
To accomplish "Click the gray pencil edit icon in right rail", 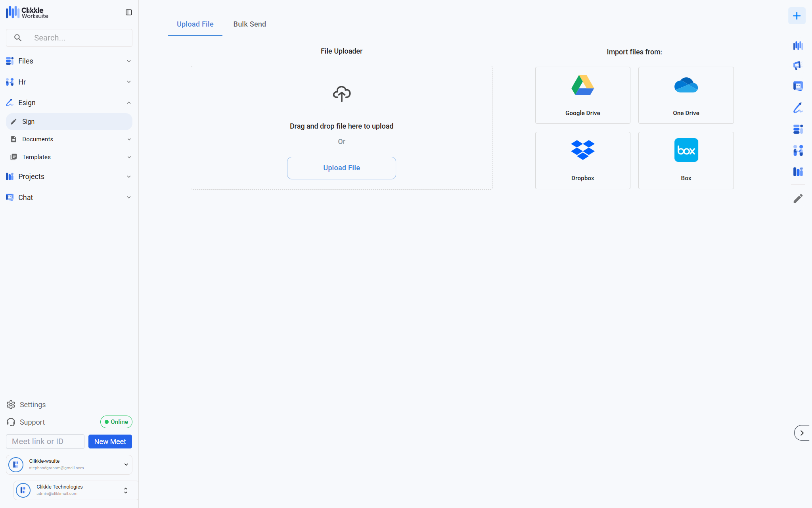I will [798, 198].
